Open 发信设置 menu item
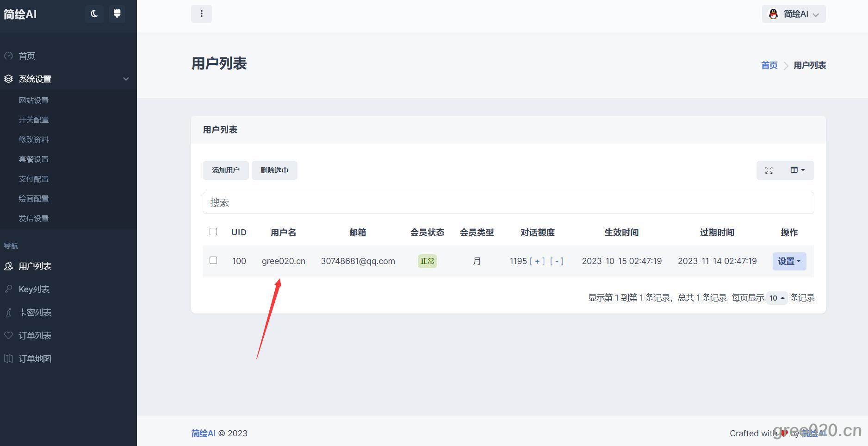Image resolution: width=868 pixels, height=446 pixels. (x=33, y=218)
